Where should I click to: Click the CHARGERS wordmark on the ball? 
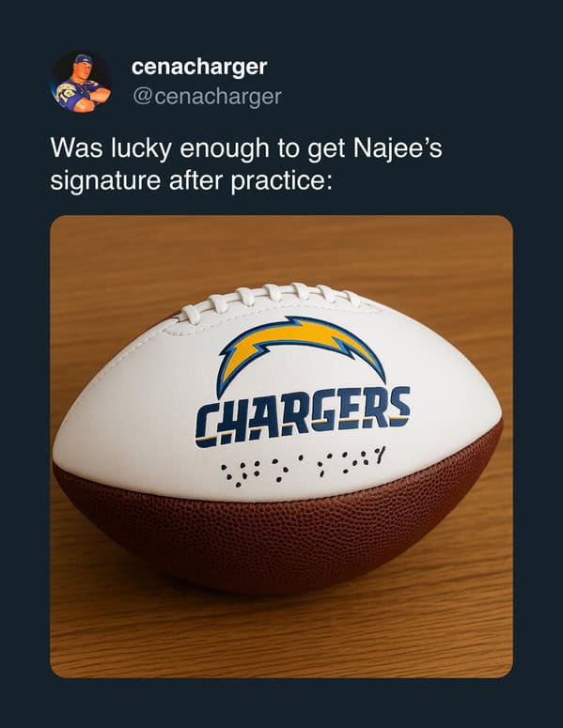(303, 416)
